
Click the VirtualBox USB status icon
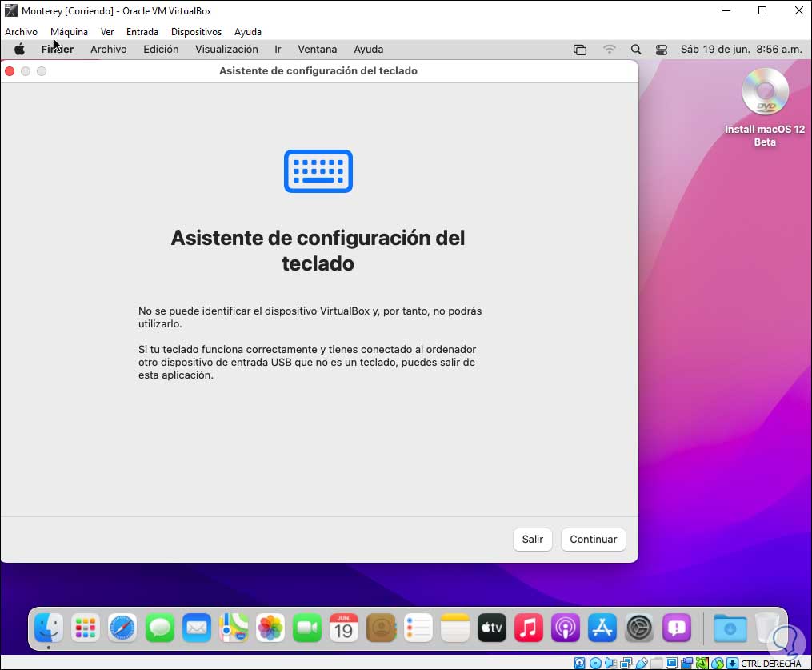[x=642, y=663]
